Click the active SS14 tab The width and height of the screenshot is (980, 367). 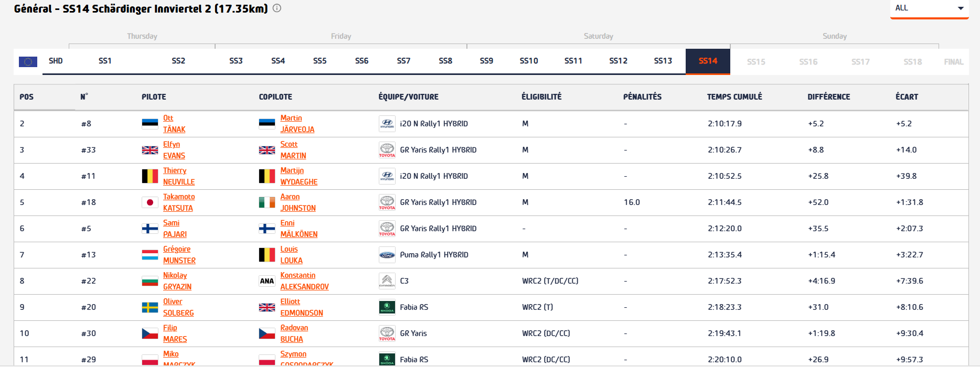(708, 61)
